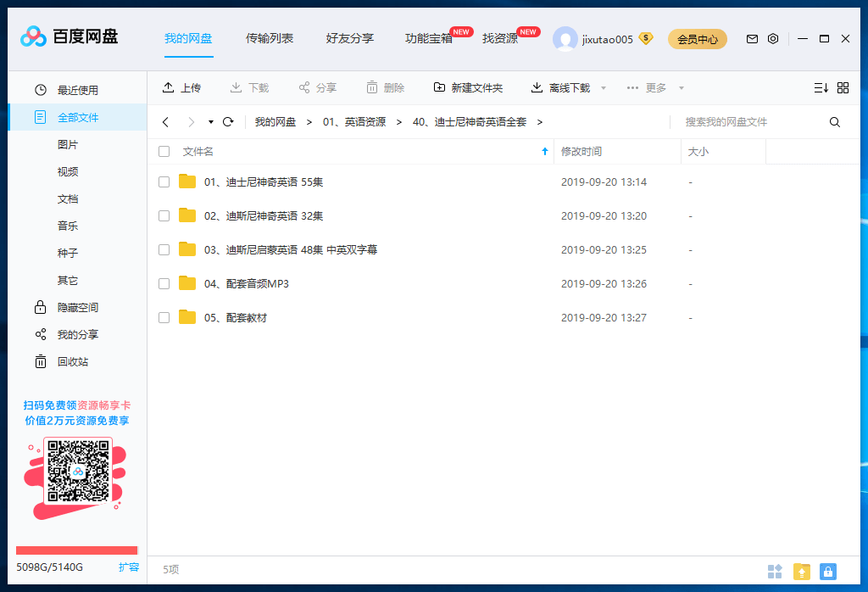Open the mail notification icon
868x592 pixels.
(x=751, y=39)
